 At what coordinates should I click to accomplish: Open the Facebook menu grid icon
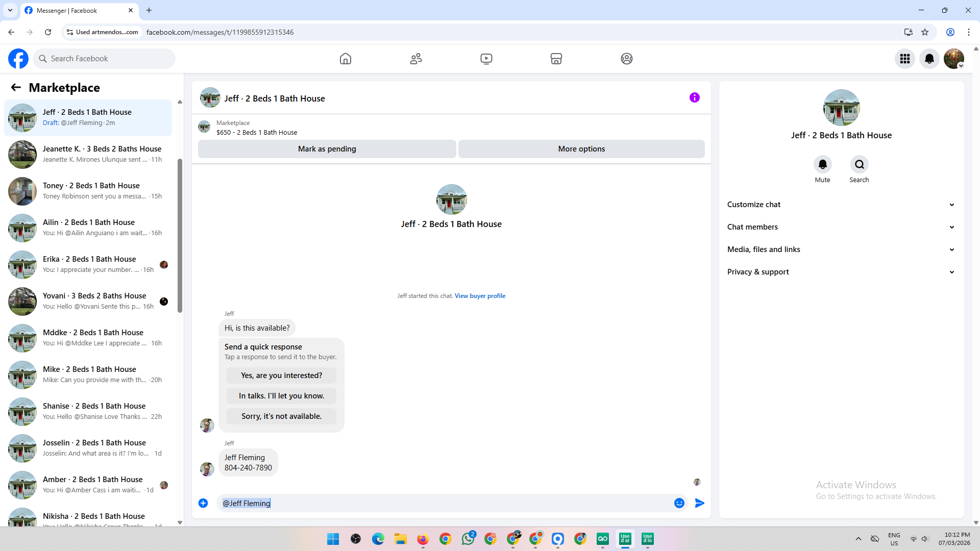pos(905,59)
